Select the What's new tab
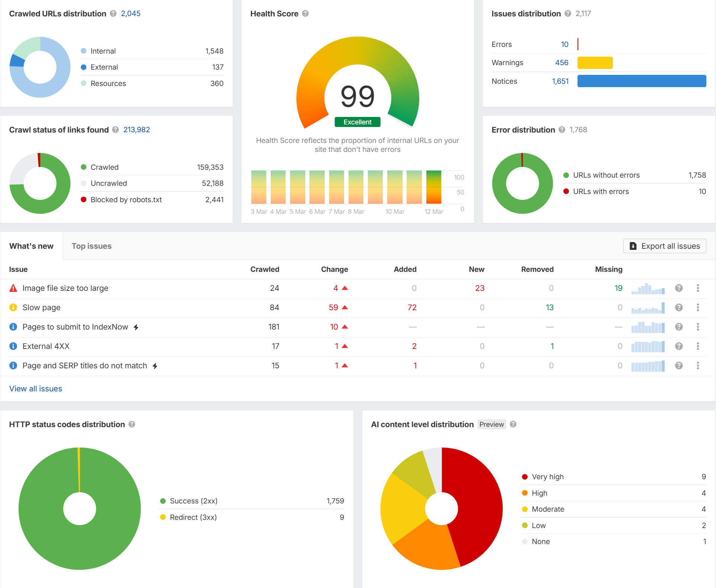Screen dimensions: 716x588 point(31,246)
